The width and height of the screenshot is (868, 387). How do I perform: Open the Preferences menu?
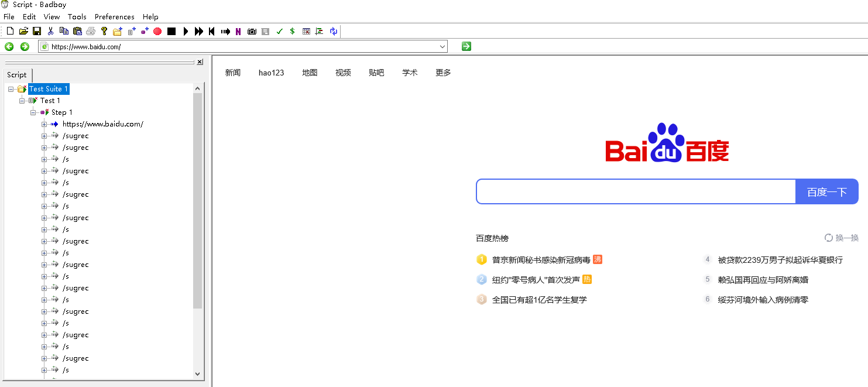115,16
